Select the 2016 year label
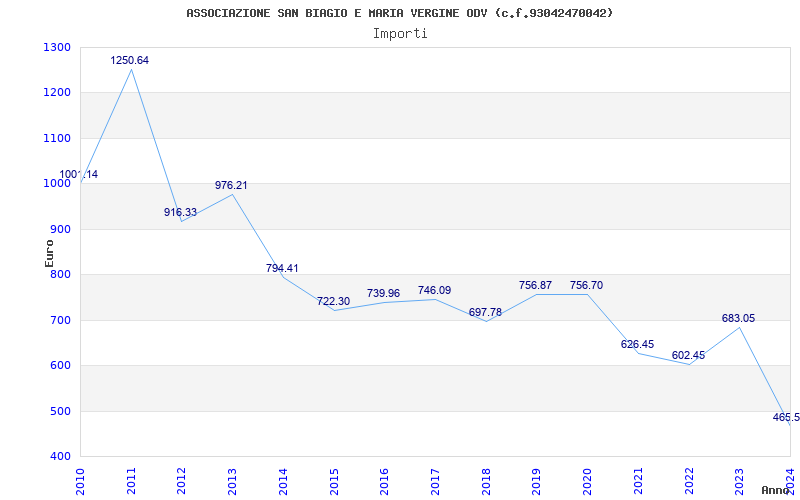 [385, 482]
